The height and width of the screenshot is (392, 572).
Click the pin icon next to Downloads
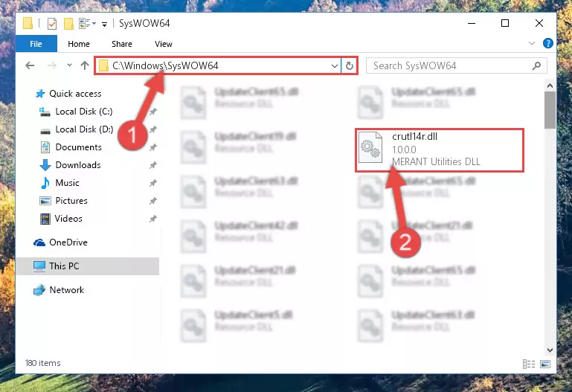[x=152, y=165]
